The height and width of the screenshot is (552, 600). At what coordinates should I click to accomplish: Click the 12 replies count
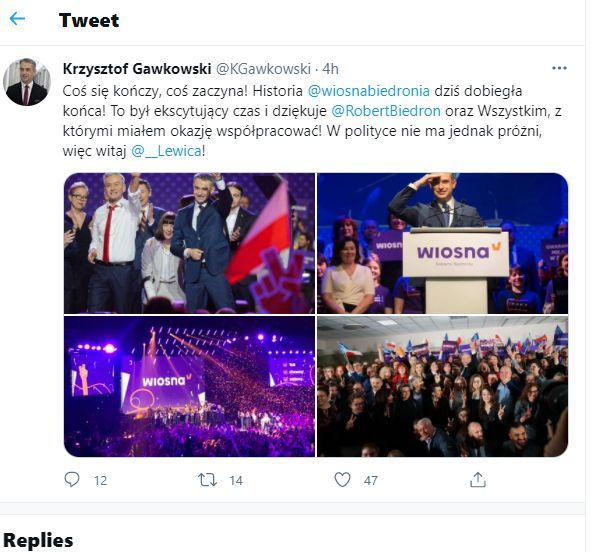(100, 481)
